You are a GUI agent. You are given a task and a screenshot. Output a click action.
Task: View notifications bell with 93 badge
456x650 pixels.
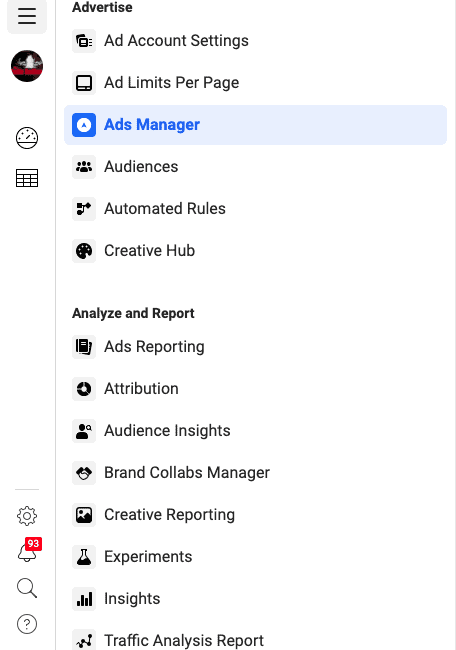28,550
